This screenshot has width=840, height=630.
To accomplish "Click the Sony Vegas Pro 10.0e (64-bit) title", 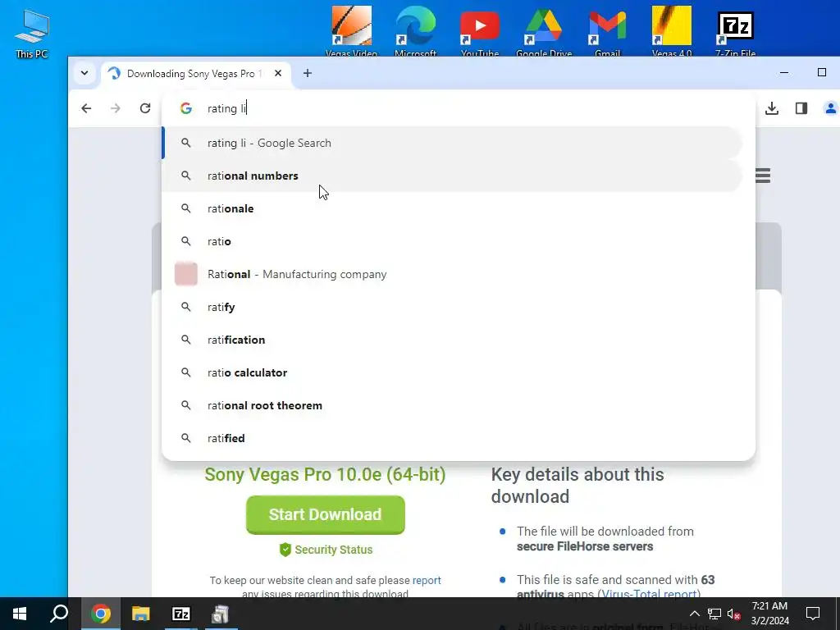I will [325, 475].
